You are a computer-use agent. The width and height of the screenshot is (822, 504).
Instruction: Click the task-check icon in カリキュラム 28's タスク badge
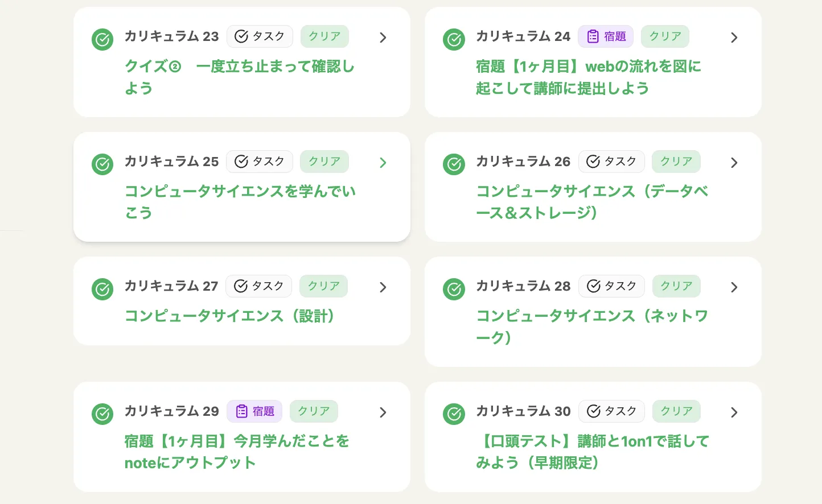point(594,286)
